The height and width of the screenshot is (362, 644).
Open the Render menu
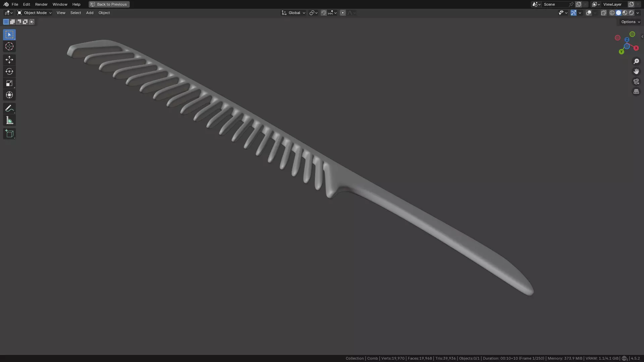coord(41,4)
